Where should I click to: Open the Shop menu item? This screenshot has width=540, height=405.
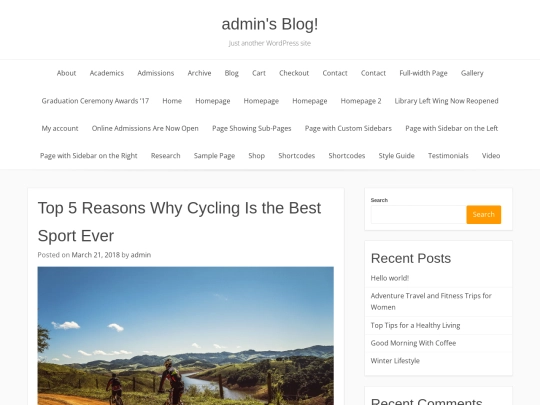point(257,156)
